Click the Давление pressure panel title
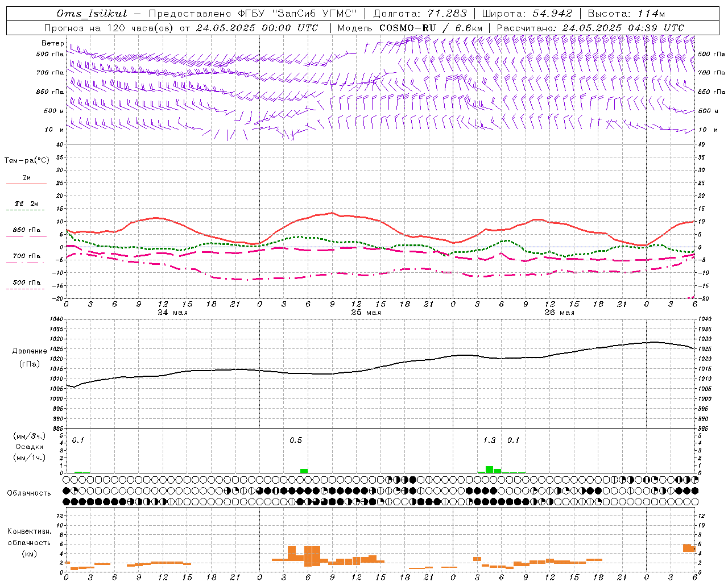This screenshot has height=582, width=728. [30, 351]
